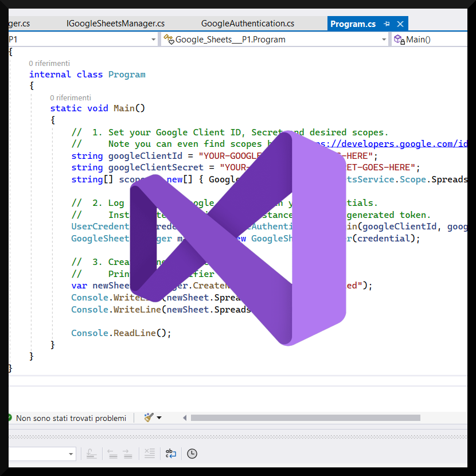Click the Main() method icon in navigation bar
The width and height of the screenshot is (476, 476).
pos(399,40)
